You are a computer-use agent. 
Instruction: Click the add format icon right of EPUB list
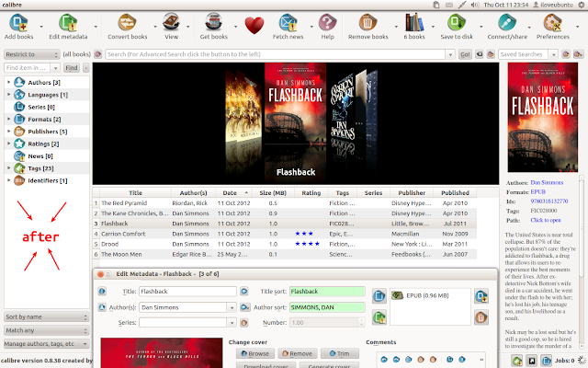[x=481, y=296]
